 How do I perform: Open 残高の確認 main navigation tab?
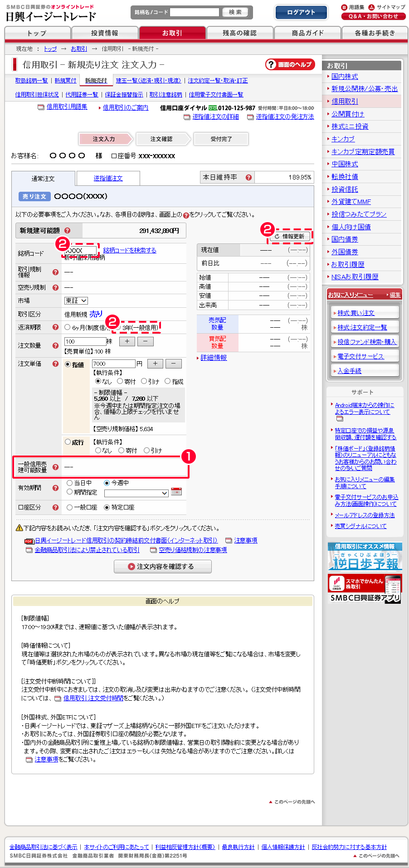[239, 33]
